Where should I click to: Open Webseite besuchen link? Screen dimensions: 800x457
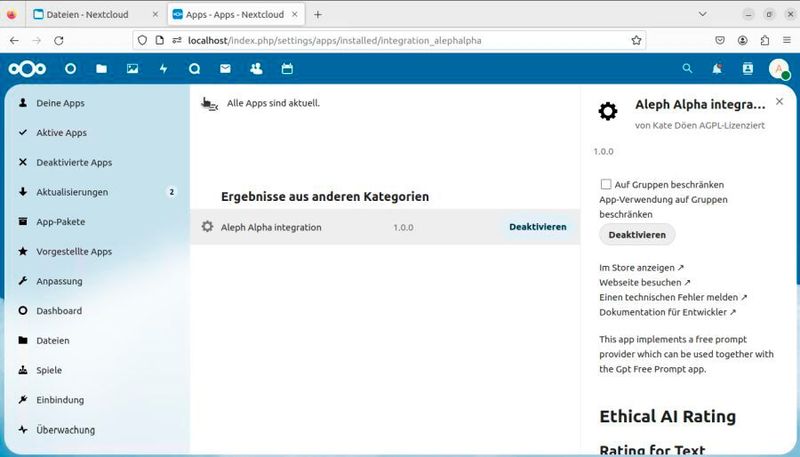pos(645,282)
